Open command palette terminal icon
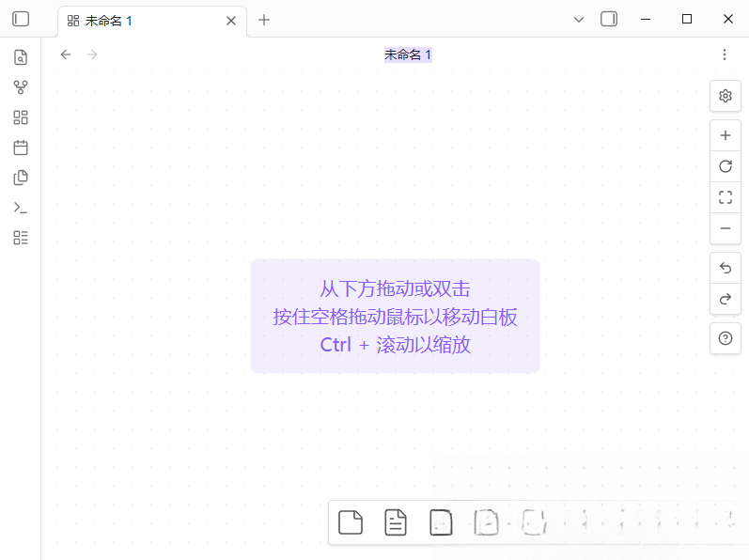Viewport: 749px width, 560px height. pyautogui.click(x=21, y=208)
